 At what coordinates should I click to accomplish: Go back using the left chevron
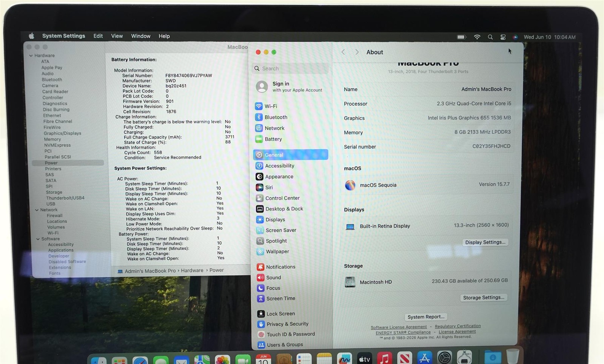point(343,52)
